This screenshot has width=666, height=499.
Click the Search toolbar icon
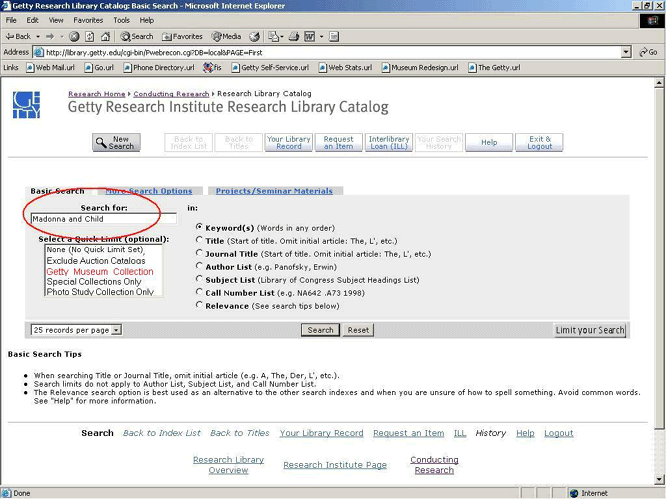click(x=138, y=36)
